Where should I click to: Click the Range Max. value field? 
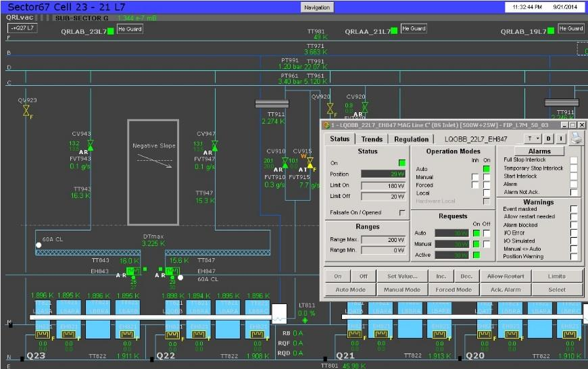383,240
